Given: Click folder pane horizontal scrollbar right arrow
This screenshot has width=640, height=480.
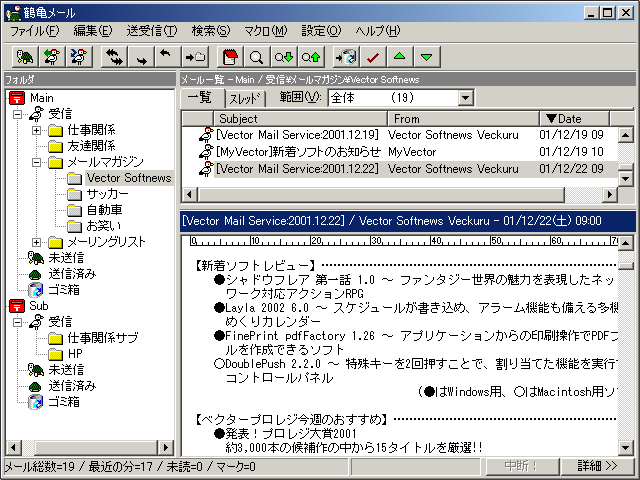Looking at the screenshot, I should point(165,447).
